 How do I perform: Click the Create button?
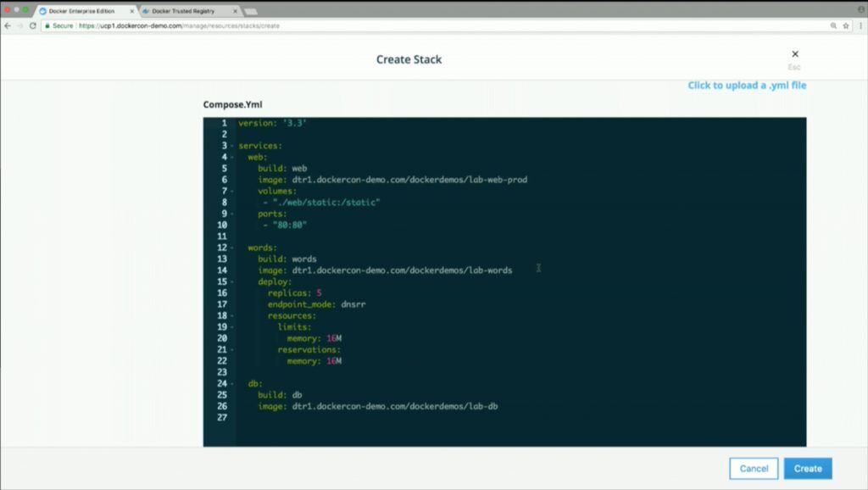coord(808,469)
